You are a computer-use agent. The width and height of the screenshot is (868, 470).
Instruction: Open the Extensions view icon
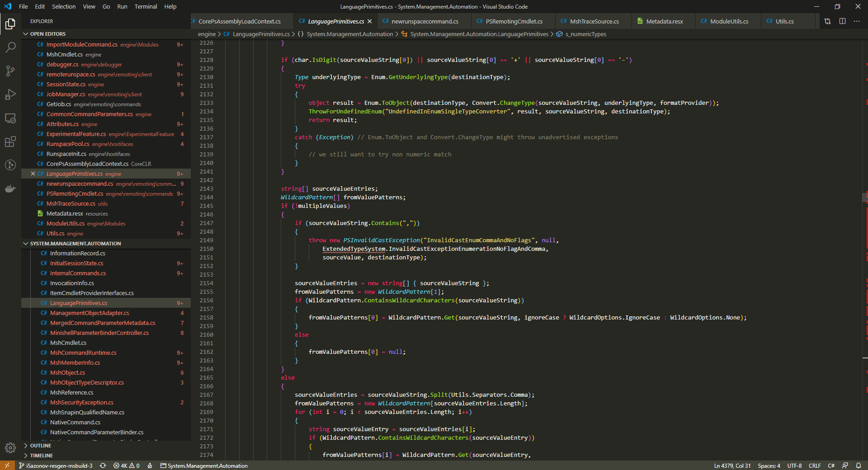pyautogui.click(x=10, y=141)
